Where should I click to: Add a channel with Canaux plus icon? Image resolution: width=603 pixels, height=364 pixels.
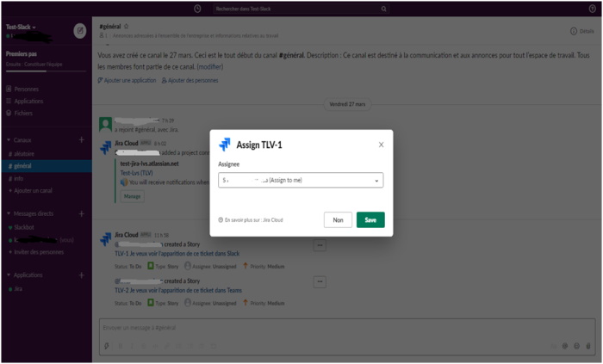click(82, 139)
